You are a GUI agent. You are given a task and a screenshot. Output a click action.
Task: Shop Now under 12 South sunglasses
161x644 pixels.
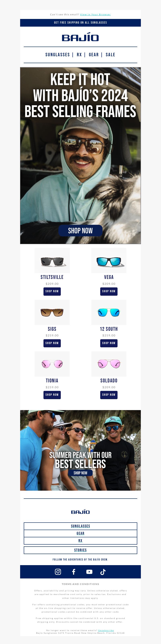point(109,343)
